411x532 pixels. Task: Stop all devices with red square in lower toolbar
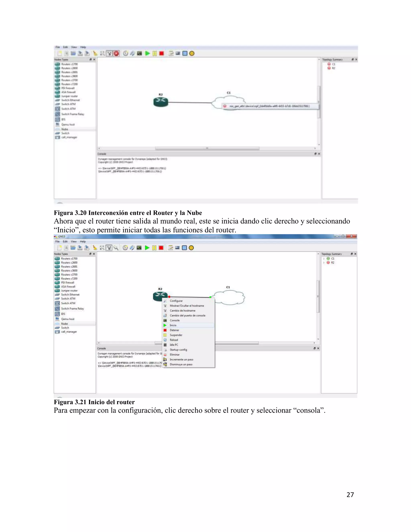pyautogui.click(x=161, y=248)
